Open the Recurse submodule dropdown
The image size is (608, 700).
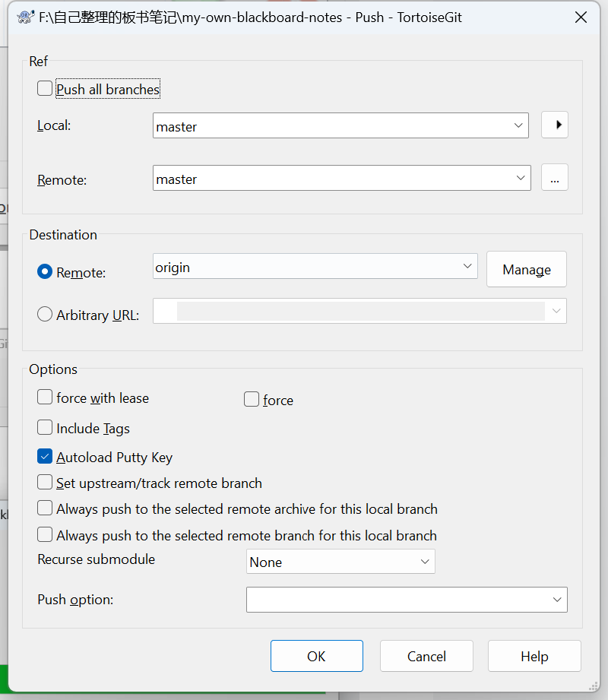point(340,561)
